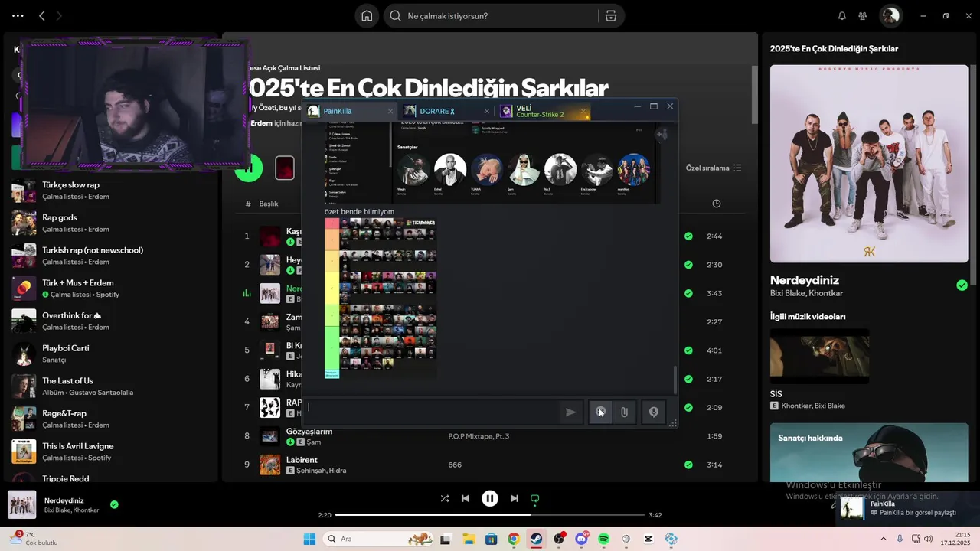Open Windows Start menu
Viewport: 980px width, 551px height.
pyautogui.click(x=309, y=539)
